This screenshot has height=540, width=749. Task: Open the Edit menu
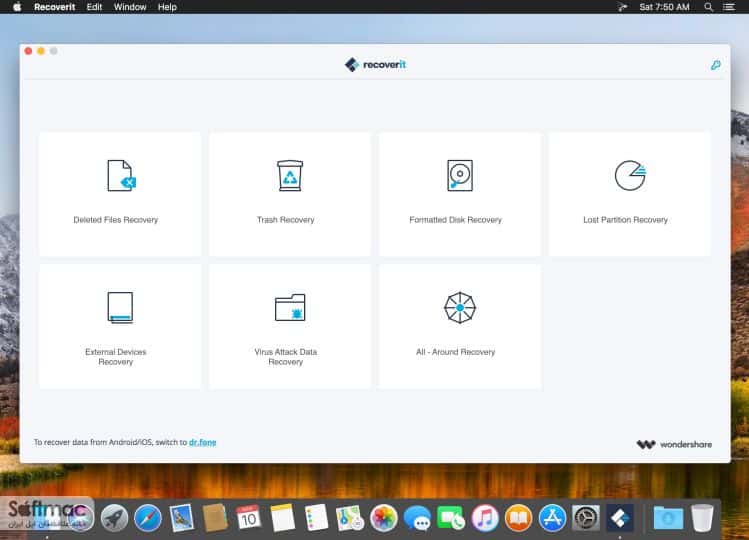[94, 7]
